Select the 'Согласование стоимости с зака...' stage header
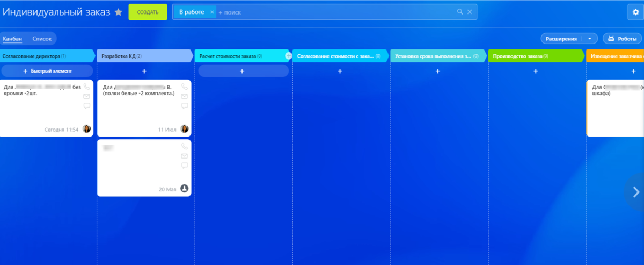 (x=341, y=56)
